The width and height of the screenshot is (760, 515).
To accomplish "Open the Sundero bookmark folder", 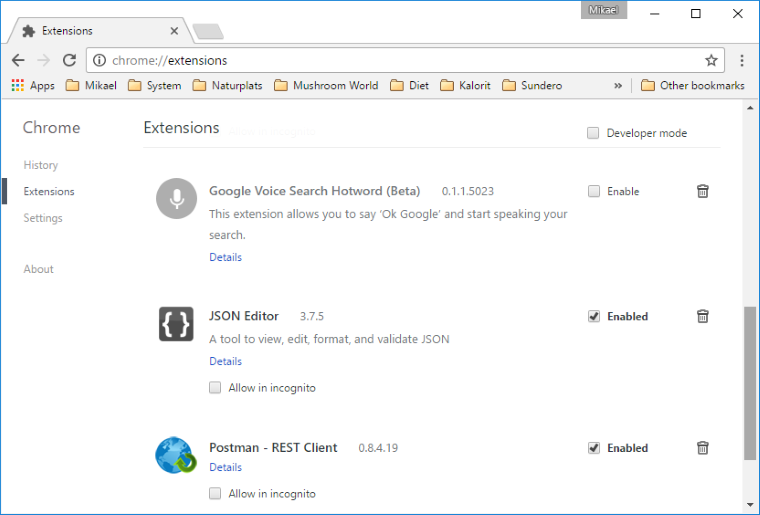I will point(532,86).
